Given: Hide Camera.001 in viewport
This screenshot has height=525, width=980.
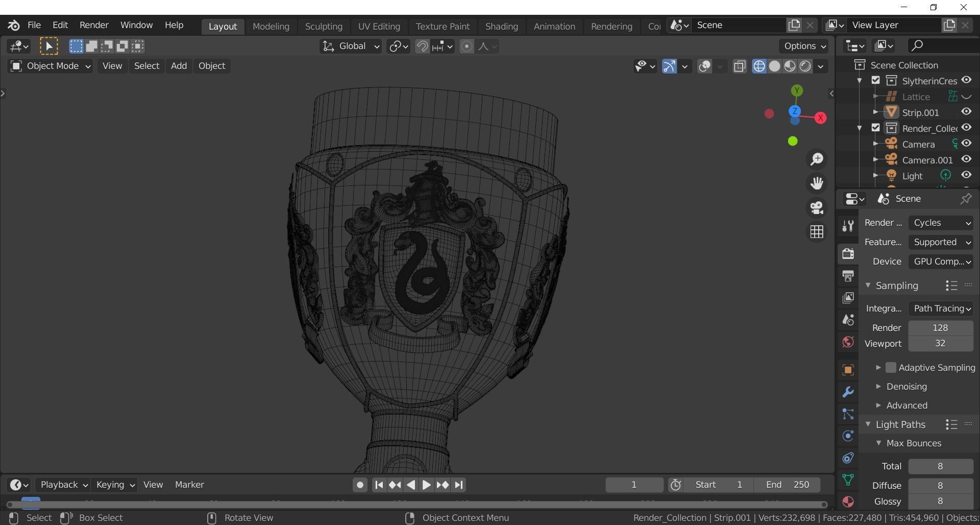Looking at the screenshot, I should click(x=966, y=159).
